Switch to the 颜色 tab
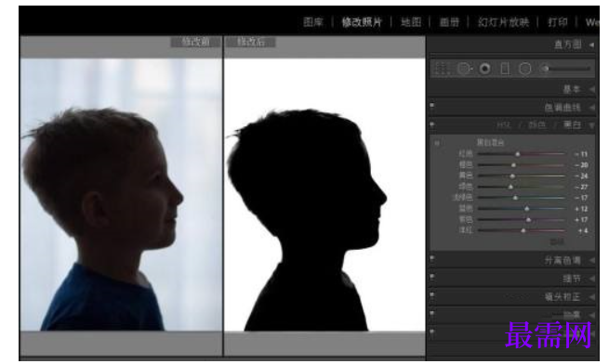Image resolution: width=609 pixels, height=364 pixels. click(537, 125)
